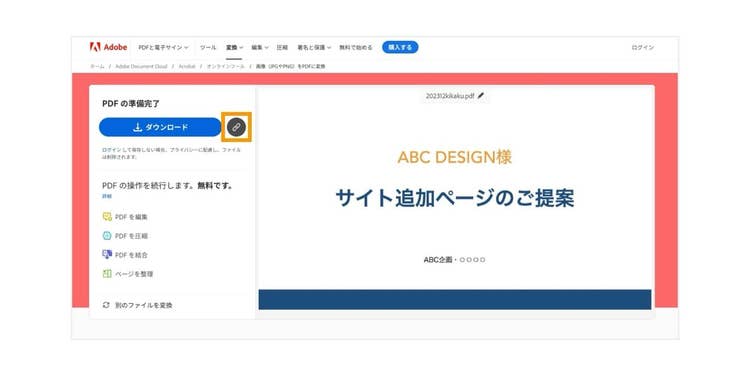Go to the Acrobat breadcrumb
The height and width of the screenshot is (375, 750).
click(187, 66)
